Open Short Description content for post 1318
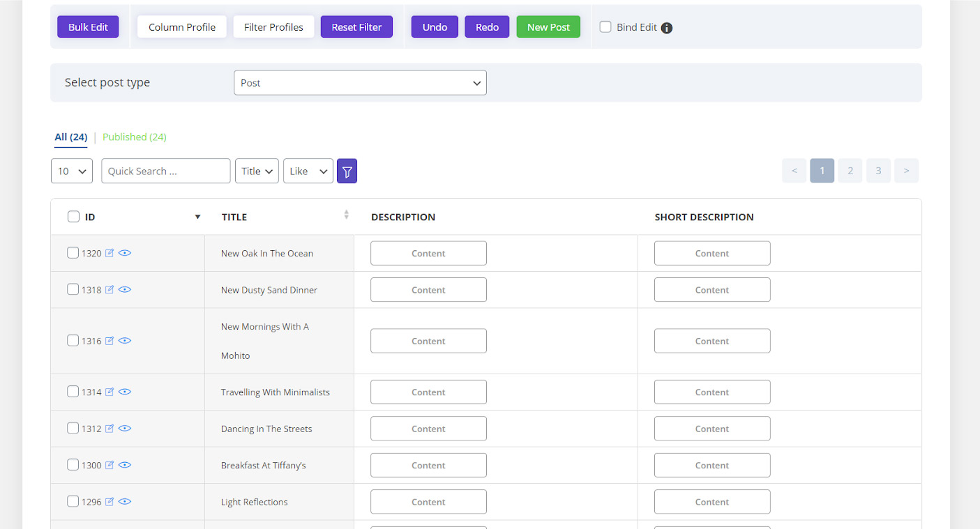Viewport: 980px width, 529px height. pos(712,289)
